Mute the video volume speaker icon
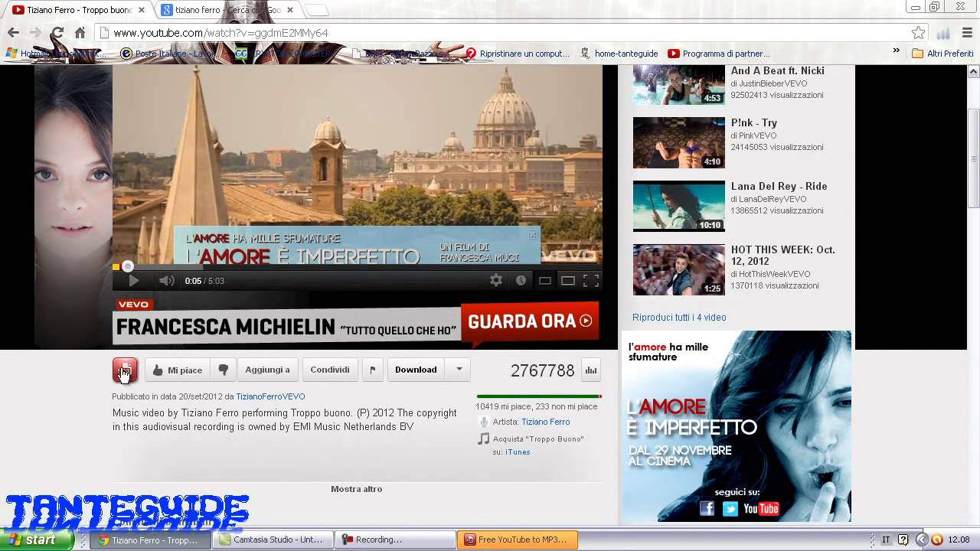The image size is (980, 551). [166, 281]
